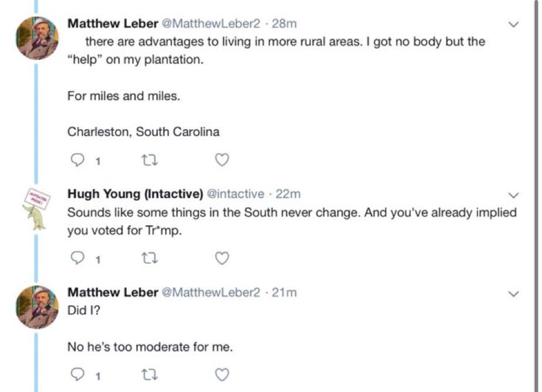The height and width of the screenshot is (392, 542).
Task: Reply to Matthew Leber's plantation tweet
Action: (x=78, y=159)
